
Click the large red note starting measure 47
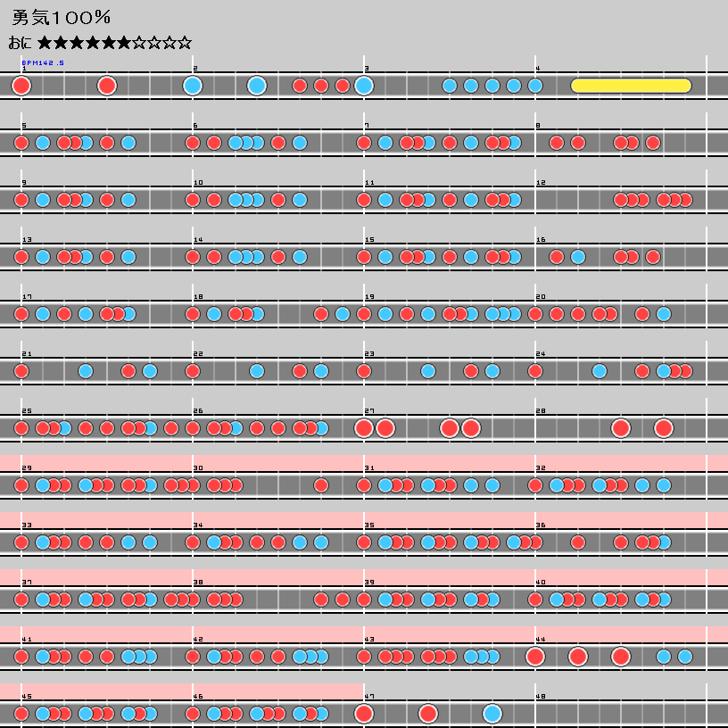tap(363, 714)
